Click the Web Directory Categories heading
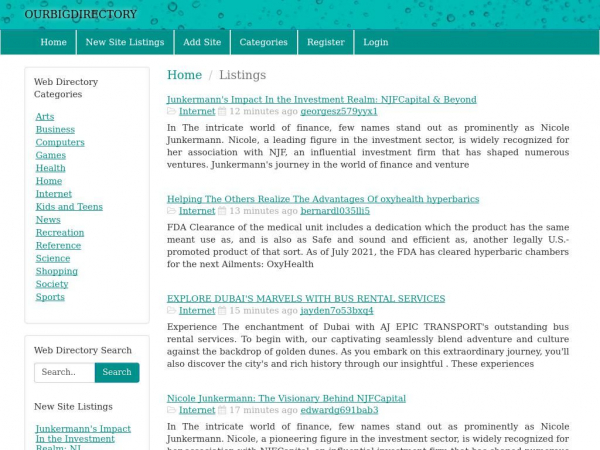Viewport: 600px width, 450px height. point(66,88)
